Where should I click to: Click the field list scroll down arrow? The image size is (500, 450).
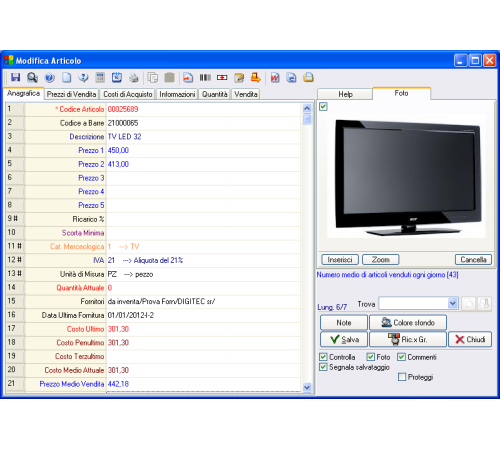307,387
